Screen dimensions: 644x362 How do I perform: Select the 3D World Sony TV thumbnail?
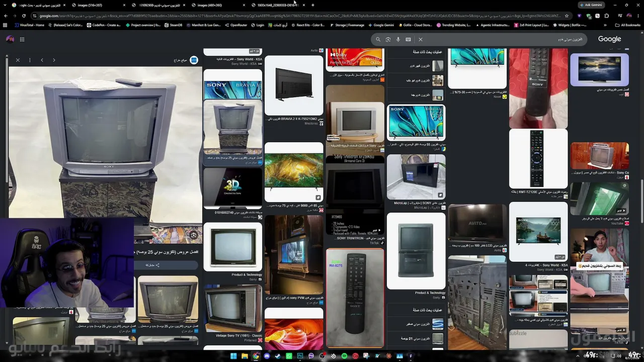click(232, 189)
